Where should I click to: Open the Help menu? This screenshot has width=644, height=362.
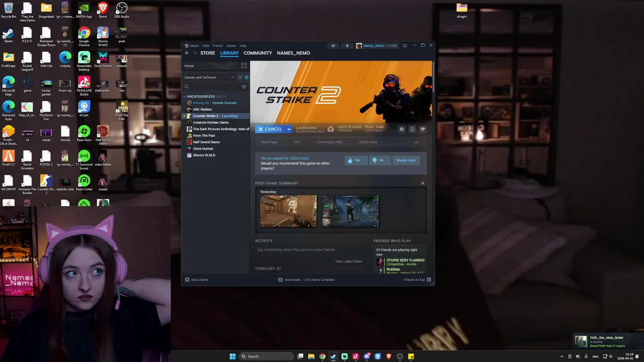pyautogui.click(x=243, y=46)
